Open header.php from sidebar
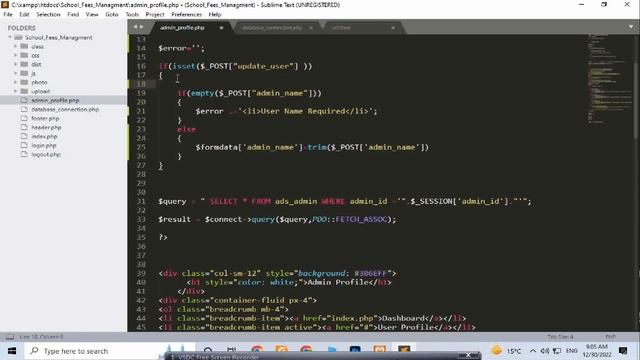 (x=46, y=127)
